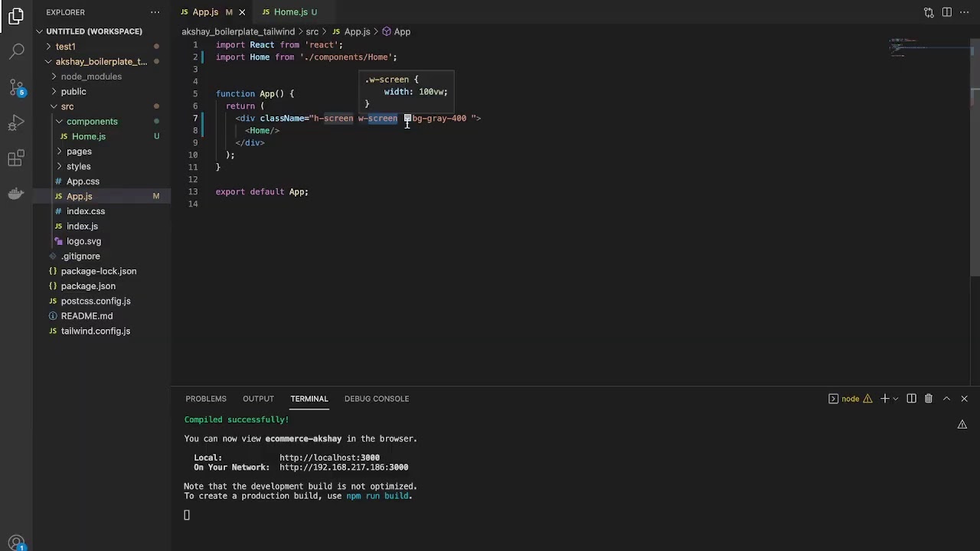Image resolution: width=980 pixels, height=551 pixels.
Task: Open the OUTPUT panel tab
Action: (258, 399)
